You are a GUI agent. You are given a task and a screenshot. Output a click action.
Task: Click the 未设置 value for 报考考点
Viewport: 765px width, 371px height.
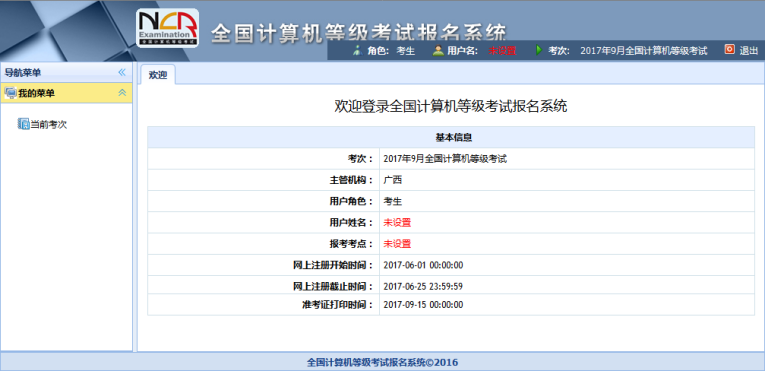pyautogui.click(x=397, y=244)
